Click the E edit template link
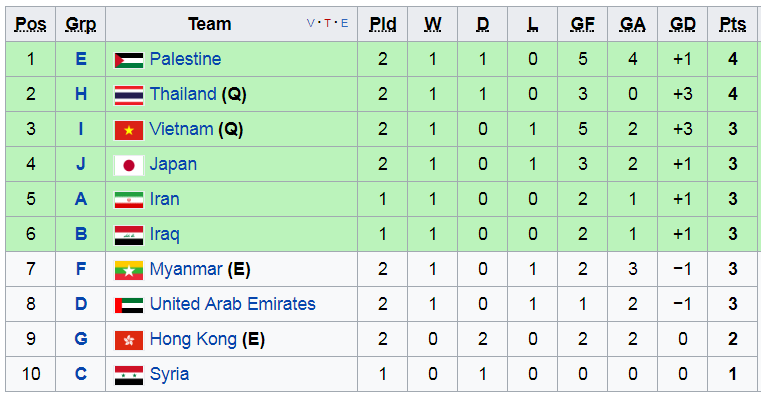Viewport: 761px width, 394px height. (x=345, y=23)
